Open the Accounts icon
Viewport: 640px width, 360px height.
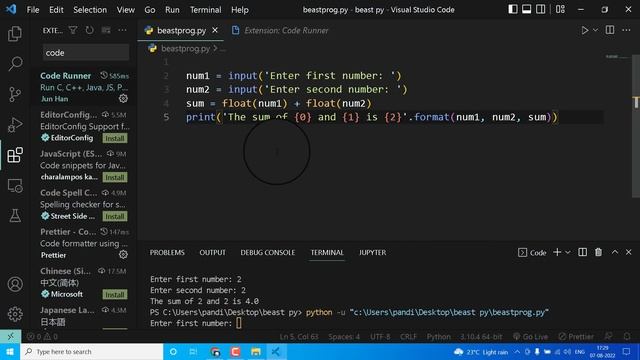tap(15, 284)
